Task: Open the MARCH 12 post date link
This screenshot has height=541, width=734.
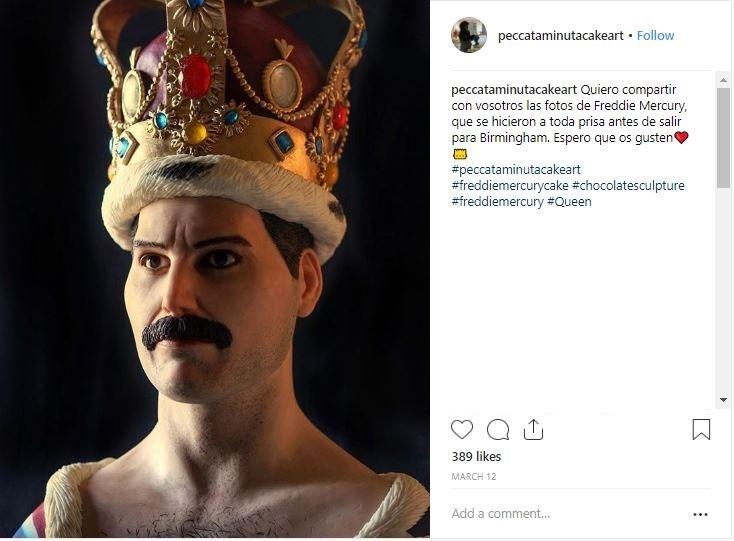Action: [x=474, y=476]
